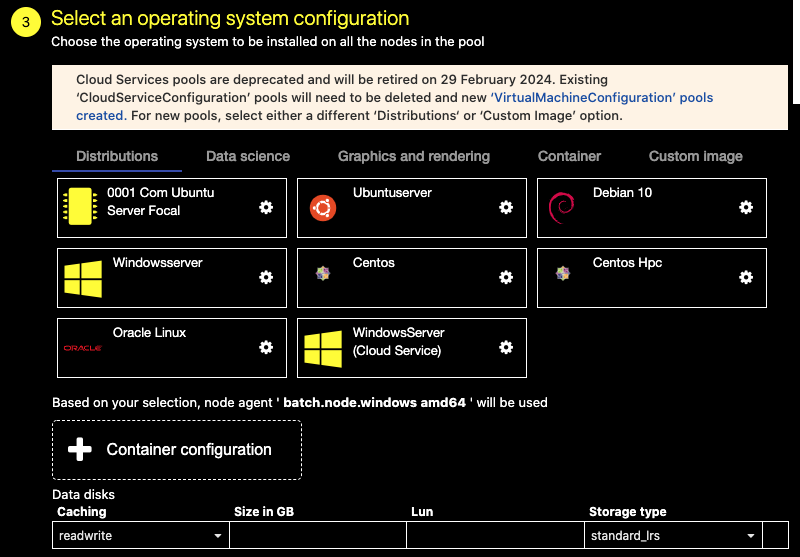Choose the Ubuntuserver distribution title

tap(392, 193)
